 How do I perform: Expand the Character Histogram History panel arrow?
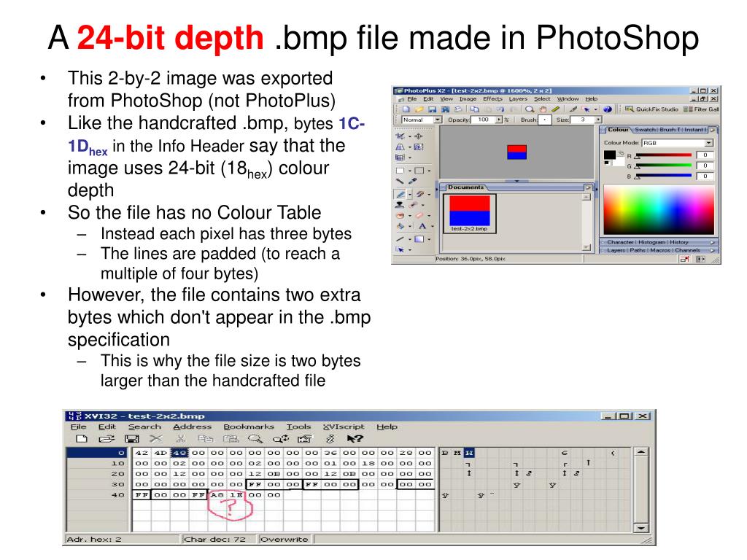pos(712,242)
